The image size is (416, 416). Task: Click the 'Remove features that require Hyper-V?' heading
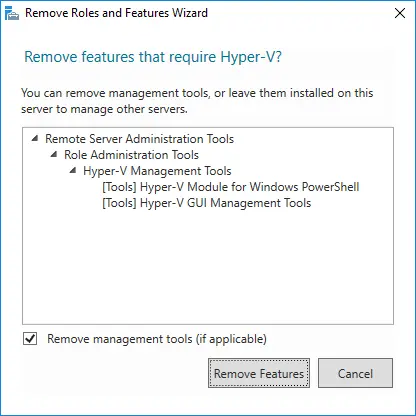pyautogui.click(x=153, y=57)
